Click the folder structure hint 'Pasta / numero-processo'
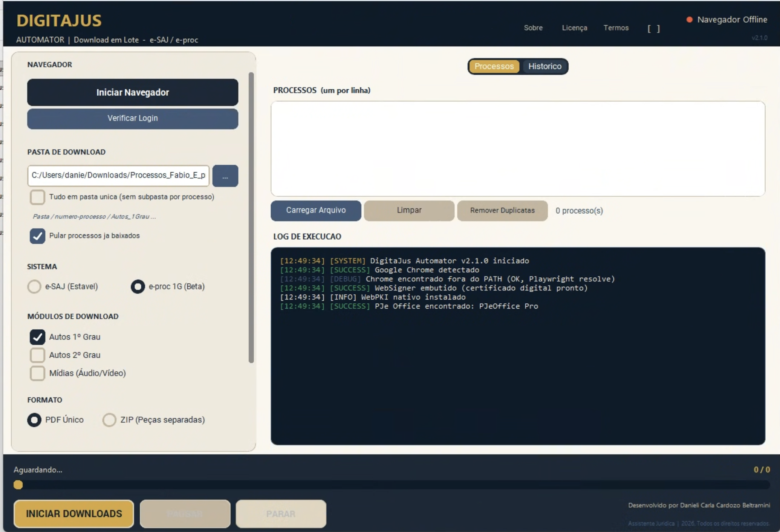780x532 pixels. point(94,217)
